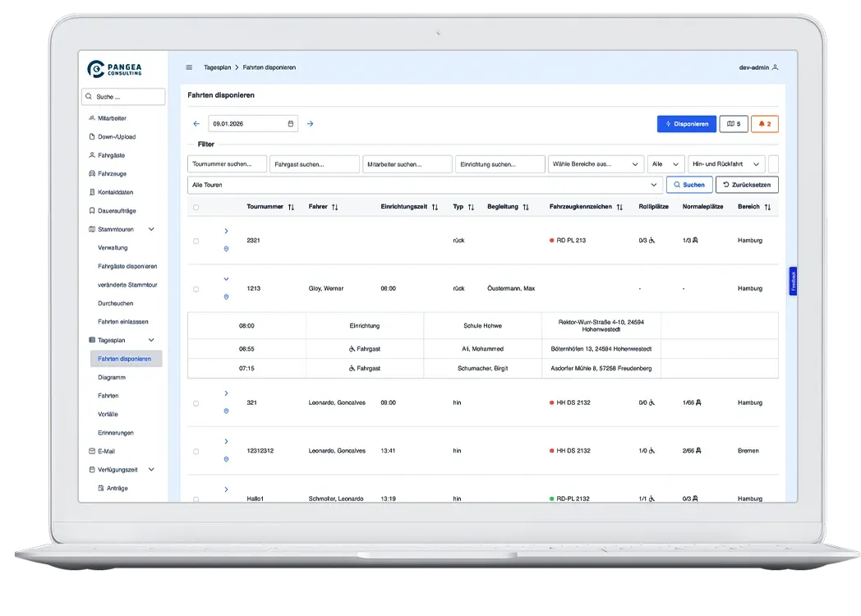
Task: Toggle the select-all checkbox in table header
Action: coord(196,207)
